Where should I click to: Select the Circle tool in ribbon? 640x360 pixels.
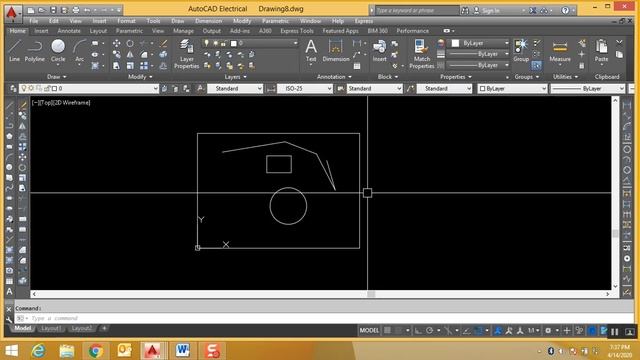[x=58, y=51]
